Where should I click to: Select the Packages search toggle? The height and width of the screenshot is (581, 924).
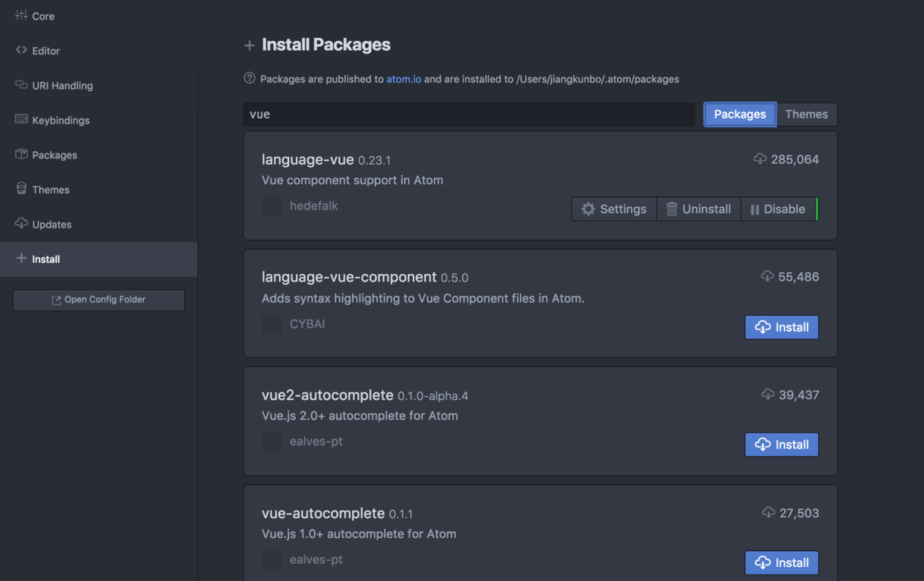point(739,114)
